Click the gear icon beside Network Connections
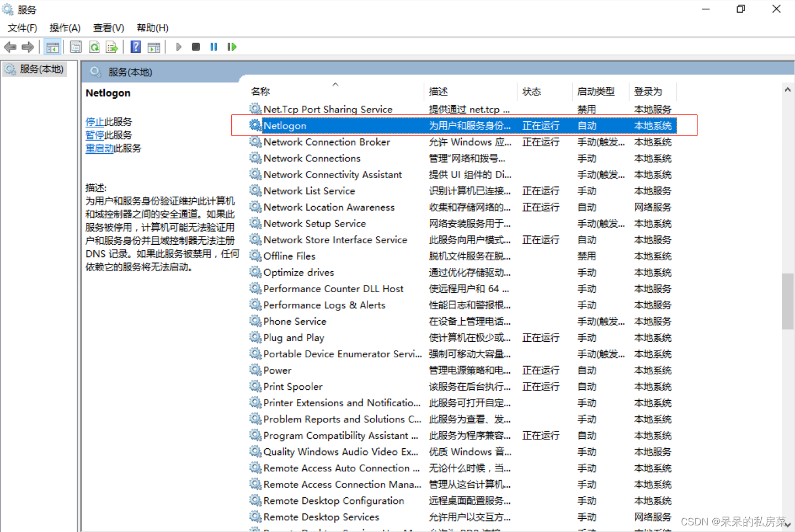The width and height of the screenshot is (795, 532). point(255,158)
